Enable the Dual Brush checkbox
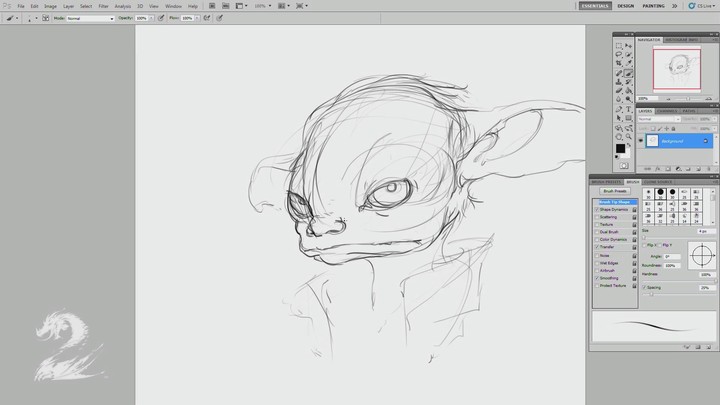 pyautogui.click(x=597, y=232)
